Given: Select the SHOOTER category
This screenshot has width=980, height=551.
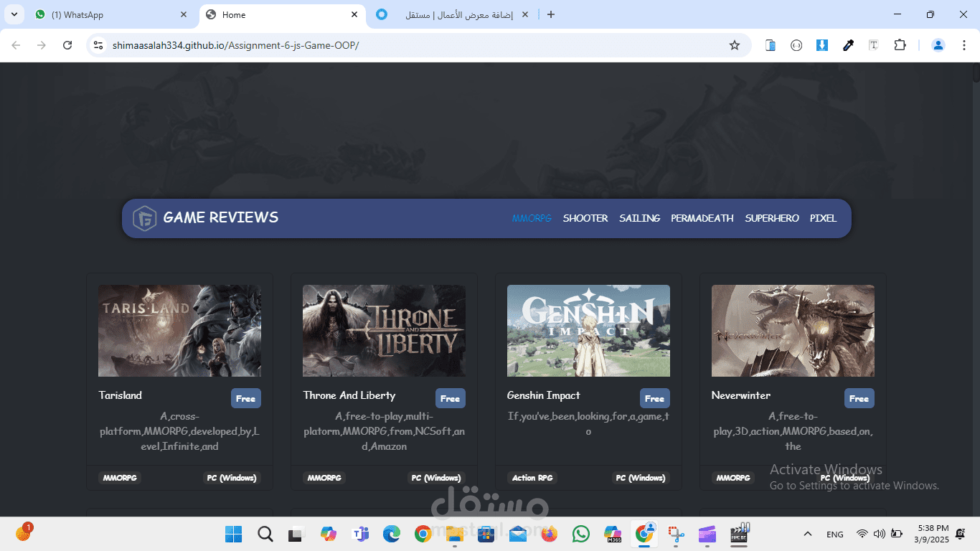Looking at the screenshot, I should pyautogui.click(x=585, y=218).
